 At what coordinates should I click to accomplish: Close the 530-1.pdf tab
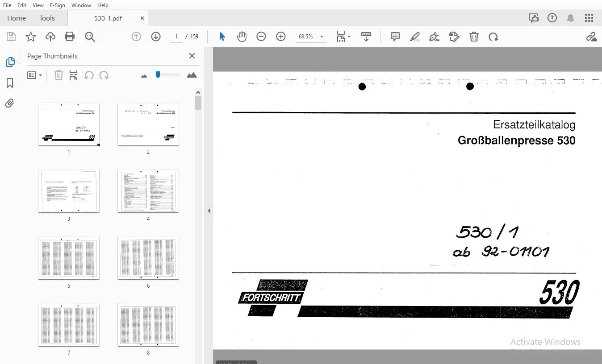pyautogui.click(x=142, y=18)
